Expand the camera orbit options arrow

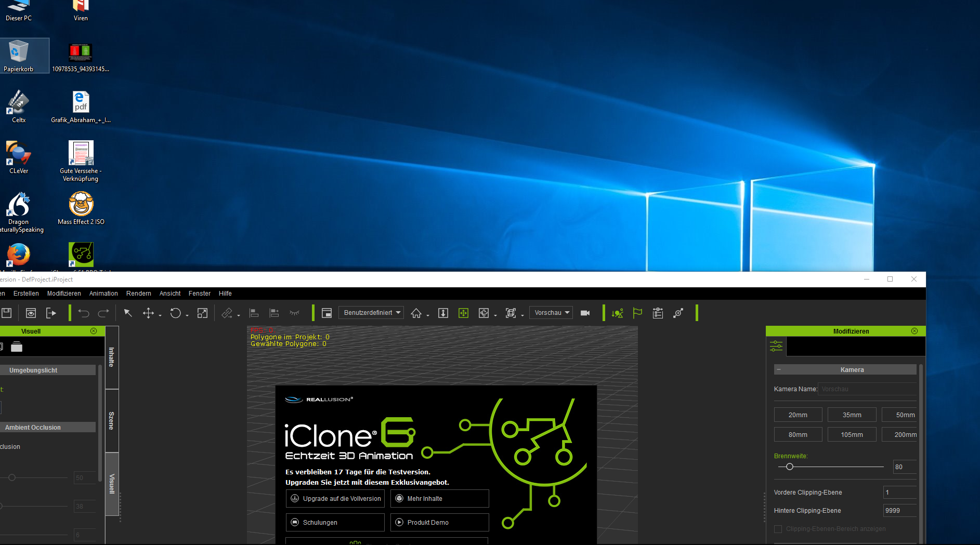[495, 315]
